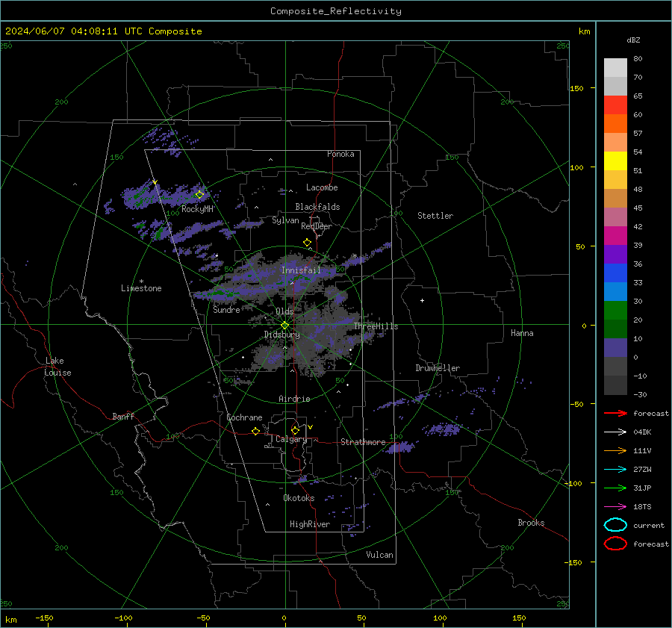Image resolution: width=672 pixels, height=628 pixels.
Task: Click the Calgary city label
Action: pos(291,439)
